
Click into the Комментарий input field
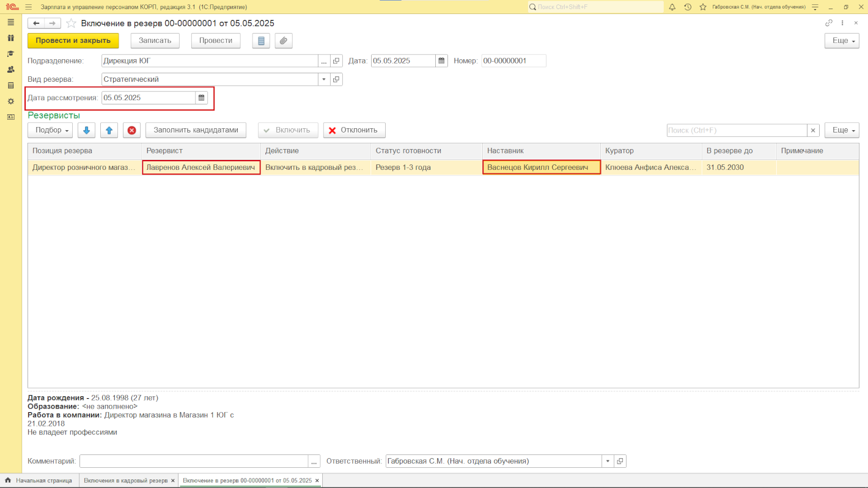(193, 461)
